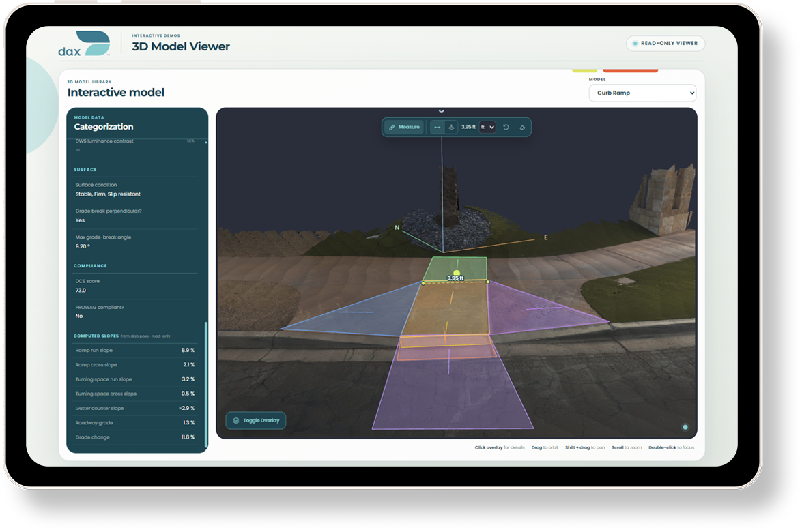Click the Grade change row
The image size is (802, 532).
[135, 437]
